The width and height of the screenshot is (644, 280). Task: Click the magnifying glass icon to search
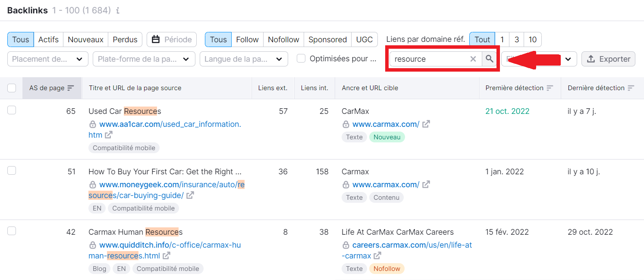point(489,59)
